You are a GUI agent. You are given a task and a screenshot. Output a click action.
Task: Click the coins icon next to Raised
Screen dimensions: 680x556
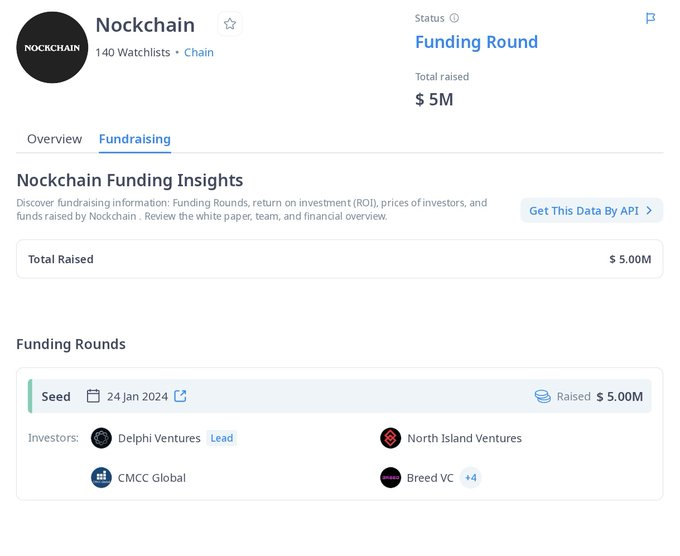[x=543, y=396]
